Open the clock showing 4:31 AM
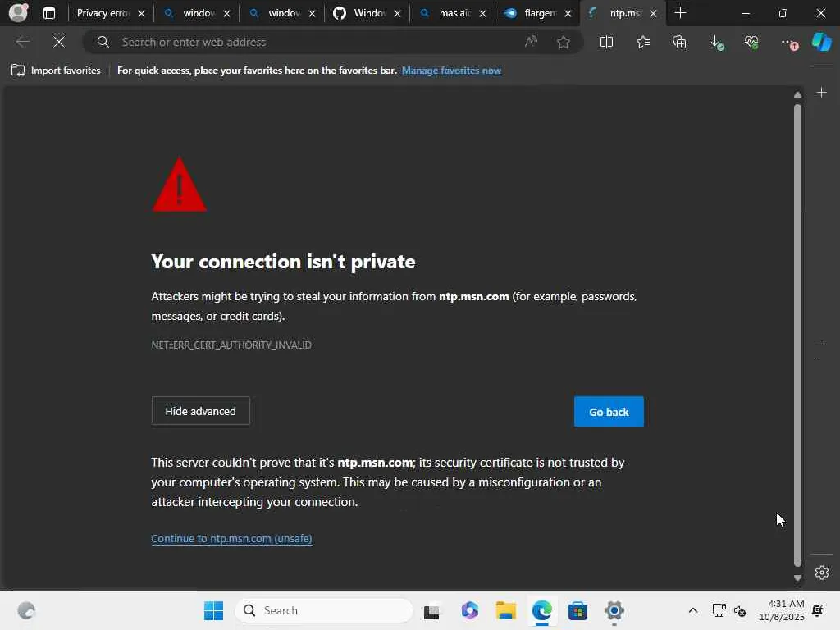Screen dimensions: 840x630 (x=782, y=610)
